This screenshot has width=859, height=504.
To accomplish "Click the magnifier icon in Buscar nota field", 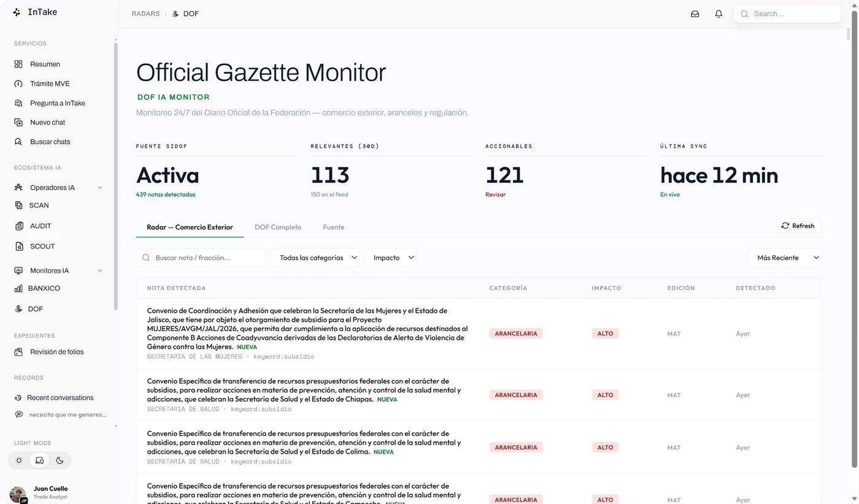I will click(146, 258).
